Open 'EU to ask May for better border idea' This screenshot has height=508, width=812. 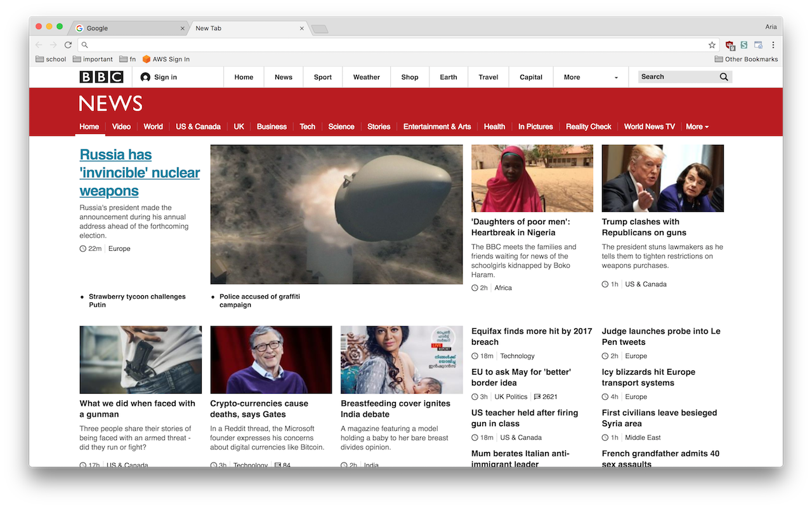[x=521, y=377]
